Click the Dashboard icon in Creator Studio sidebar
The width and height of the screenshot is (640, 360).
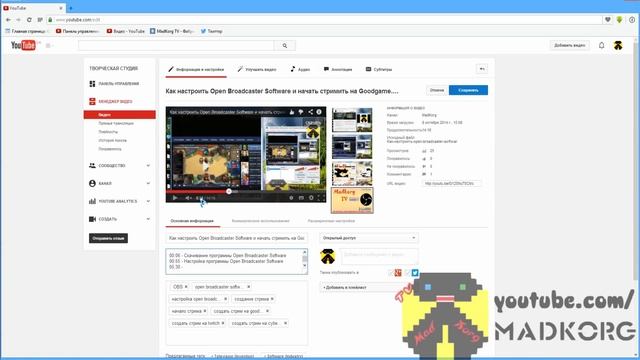click(92, 84)
